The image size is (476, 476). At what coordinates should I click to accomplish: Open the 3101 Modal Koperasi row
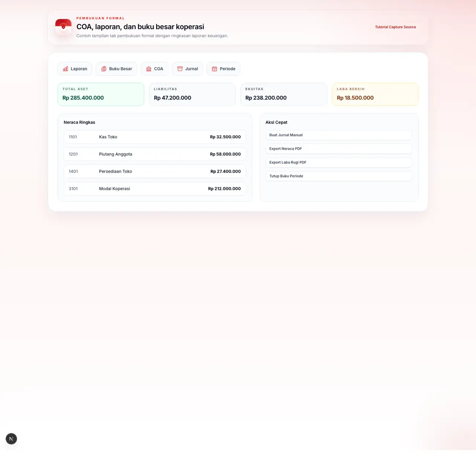pyautogui.click(x=155, y=189)
